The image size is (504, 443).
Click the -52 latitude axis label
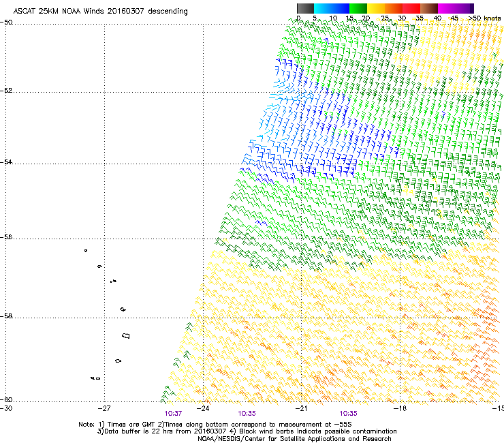[6, 91]
